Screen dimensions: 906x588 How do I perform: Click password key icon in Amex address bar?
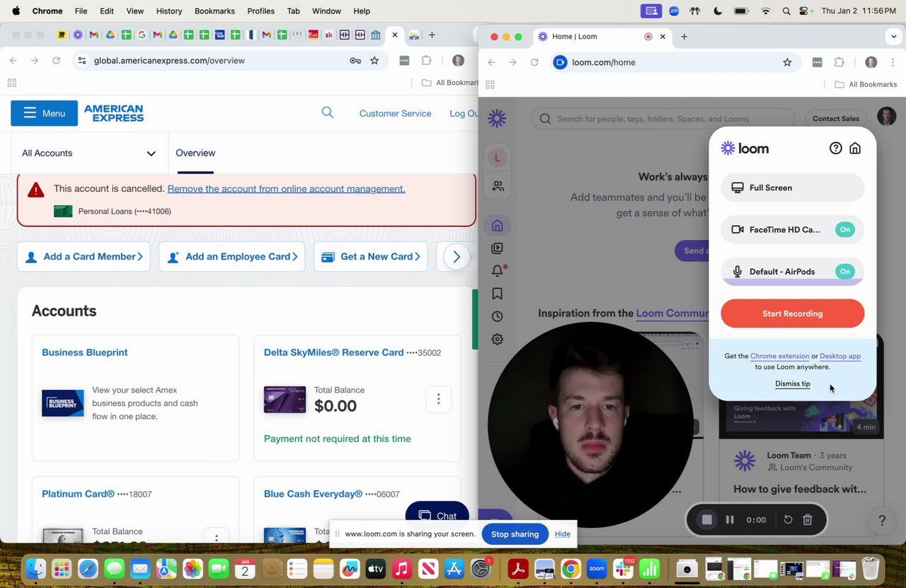355,61
